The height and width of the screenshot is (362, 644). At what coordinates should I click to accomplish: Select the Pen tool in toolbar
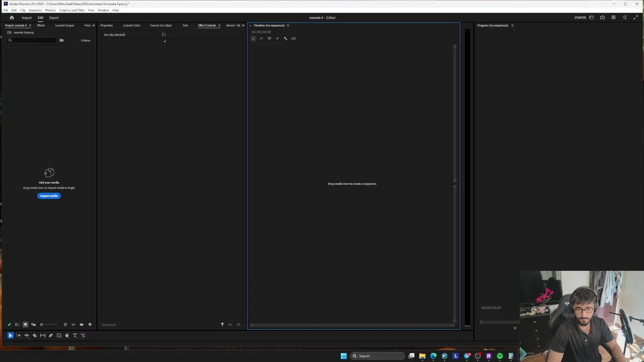click(x=51, y=335)
